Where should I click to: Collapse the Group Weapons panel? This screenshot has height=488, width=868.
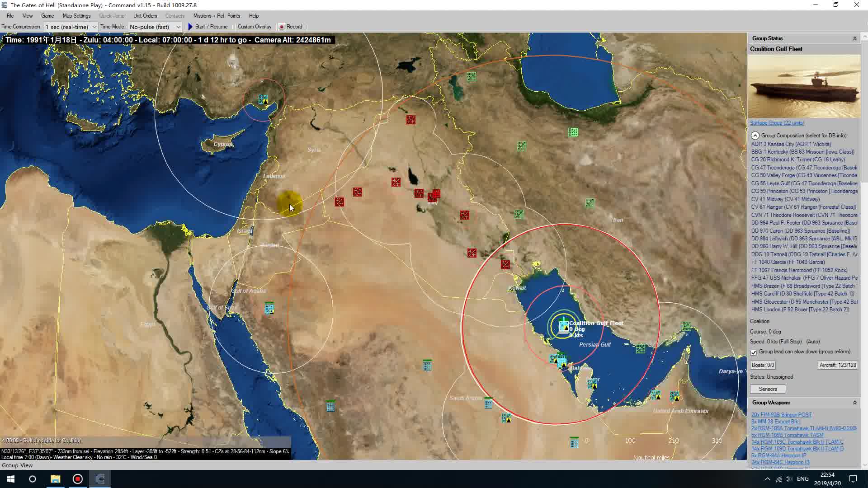pyautogui.click(x=854, y=403)
